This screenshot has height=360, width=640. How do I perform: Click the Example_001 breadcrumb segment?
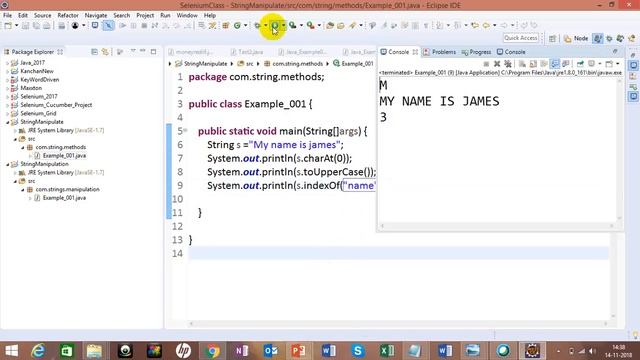tap(353, 64)
